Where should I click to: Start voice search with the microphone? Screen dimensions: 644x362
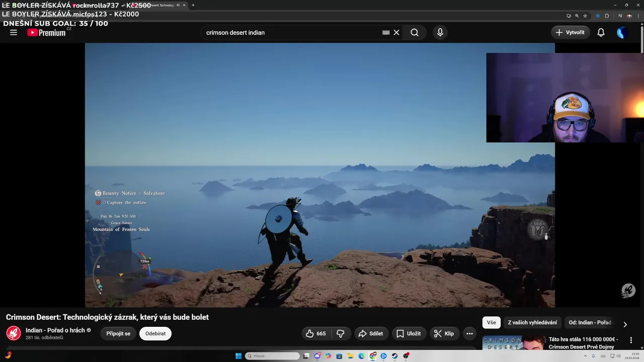coord(440,32)
